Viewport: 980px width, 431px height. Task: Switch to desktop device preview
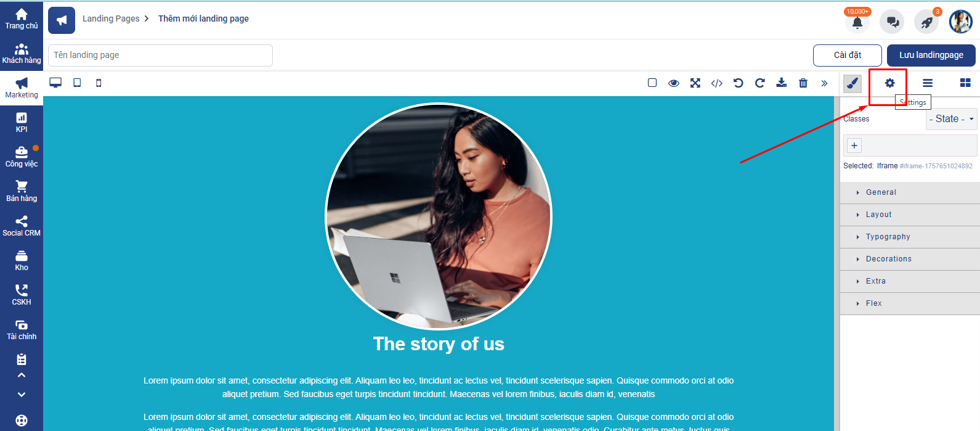(55, 83)
